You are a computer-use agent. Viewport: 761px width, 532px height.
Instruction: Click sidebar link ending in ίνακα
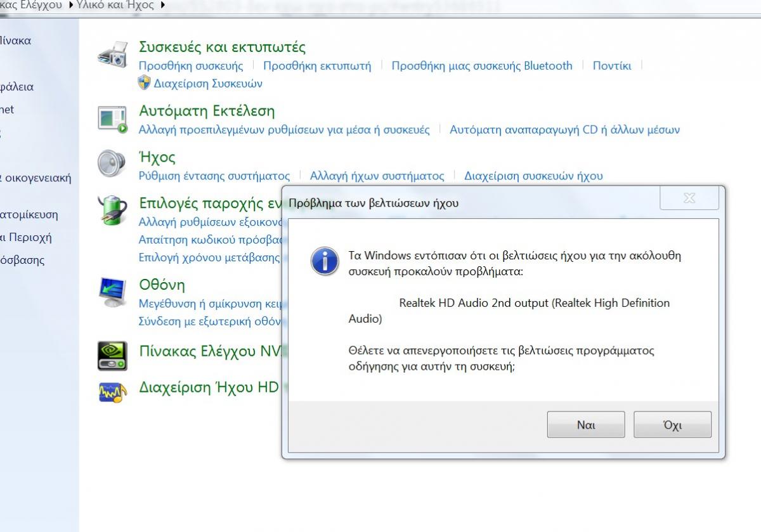click(16, 41)
